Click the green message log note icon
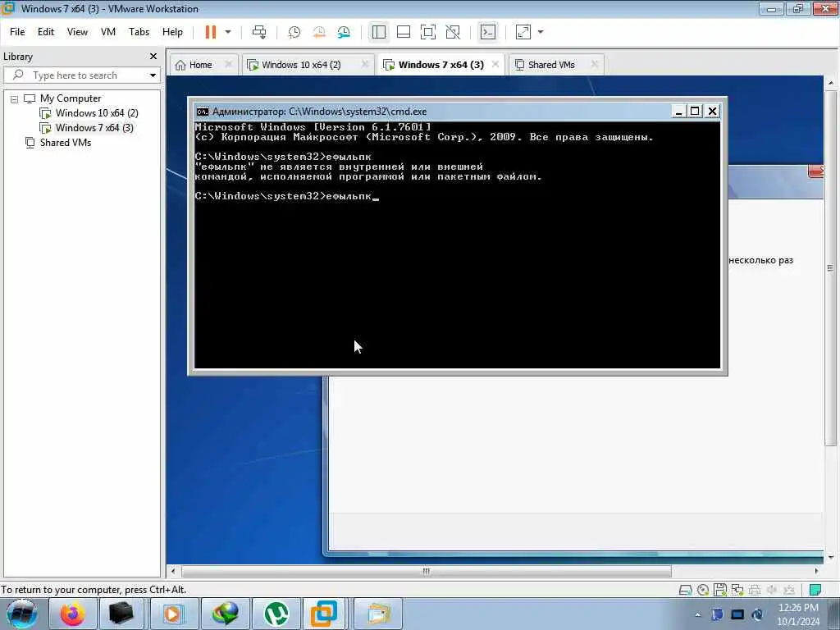Image resolution: width=840 pixels, height=630 pixels. [815, 590]
